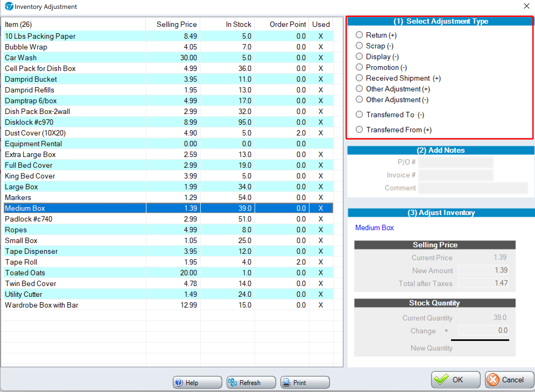Confirm with the OK button
The image size is (535, 392).
pos(456,380)
